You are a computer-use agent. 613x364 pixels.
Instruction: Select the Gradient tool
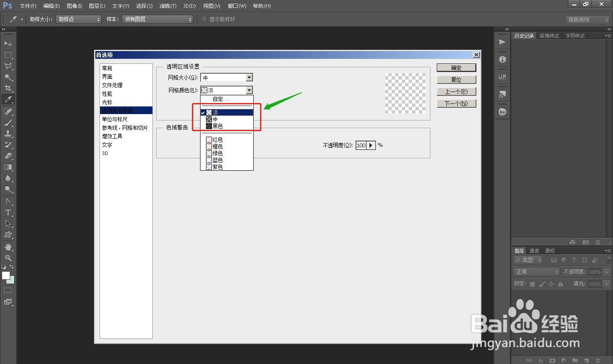pyautogui.click(x=8, y=167)
